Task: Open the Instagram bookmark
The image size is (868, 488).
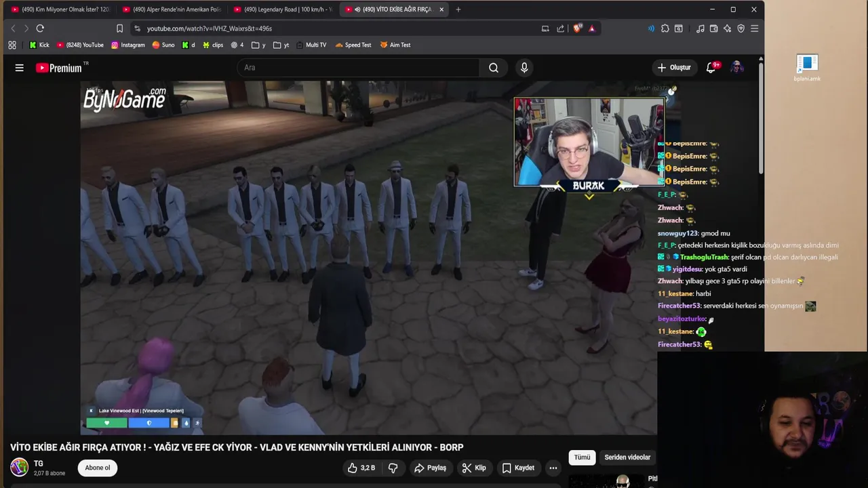Action: pyautogui.click(x=128, y=45)
